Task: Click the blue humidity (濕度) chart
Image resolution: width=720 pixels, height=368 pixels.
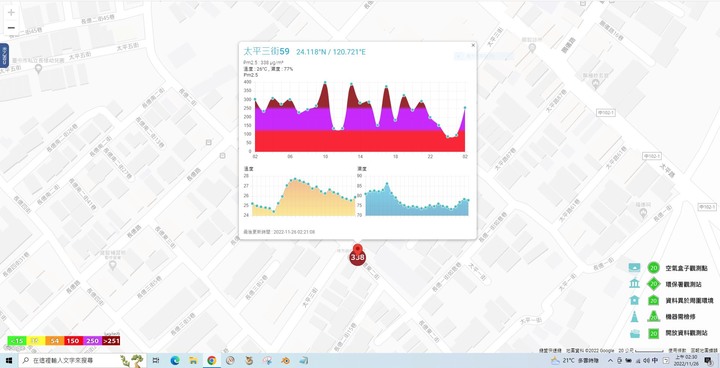Action: pos(416,198)
